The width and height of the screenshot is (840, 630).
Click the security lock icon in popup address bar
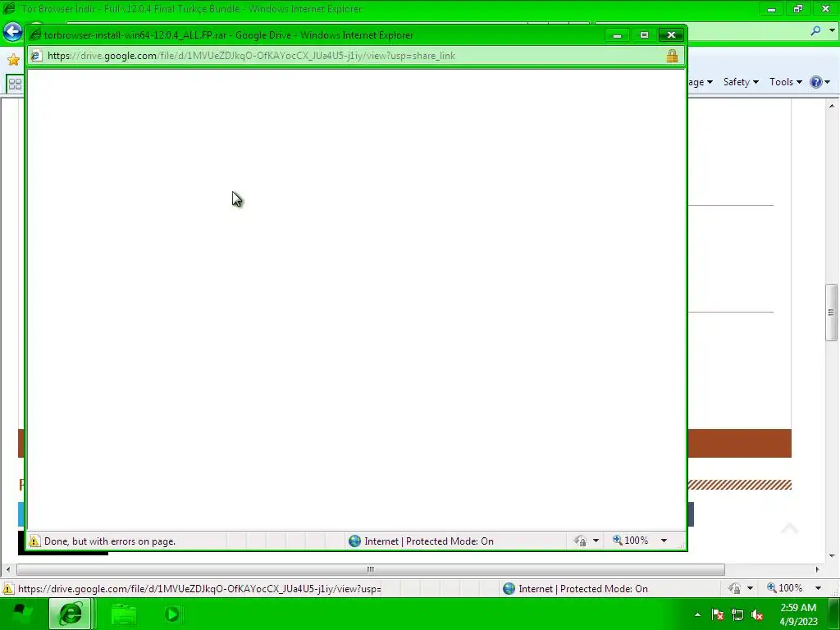pos(672,56)
